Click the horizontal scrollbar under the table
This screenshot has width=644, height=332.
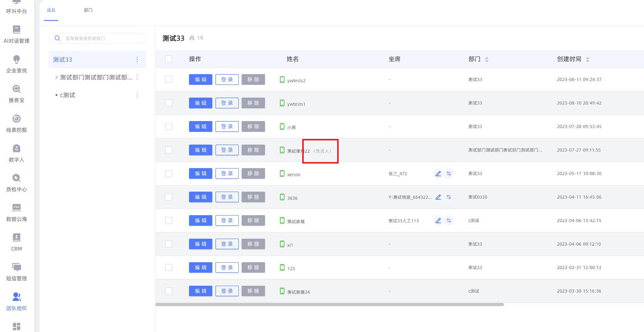pos(329,305)
